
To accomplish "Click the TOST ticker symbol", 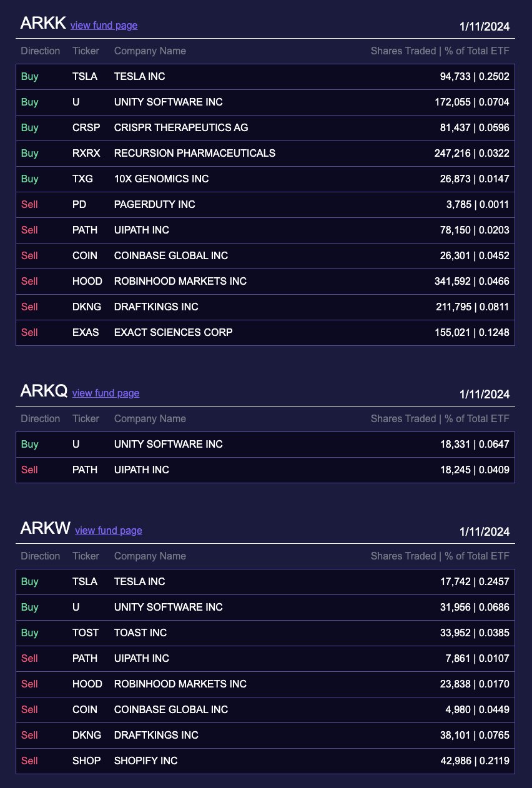I will pyautogui.click(x=86, y=633).
